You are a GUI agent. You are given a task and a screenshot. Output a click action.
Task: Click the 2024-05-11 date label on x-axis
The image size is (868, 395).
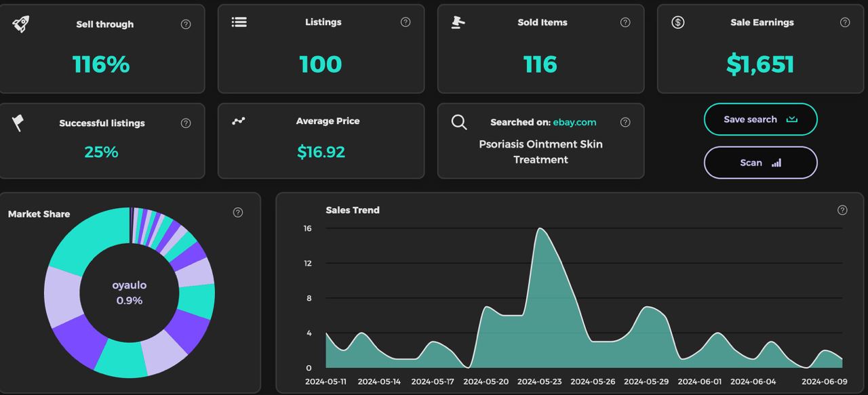click(x=326, y=382)
